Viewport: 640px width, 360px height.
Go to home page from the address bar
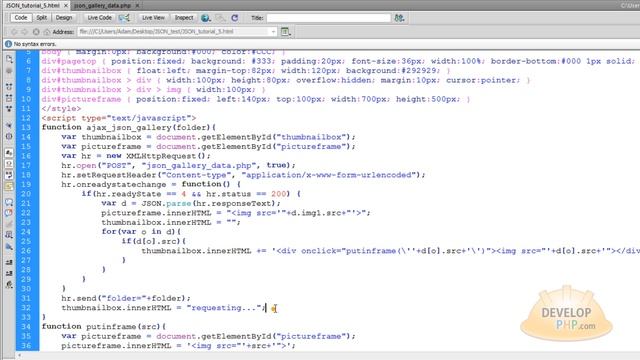click(x=47, y=32)
